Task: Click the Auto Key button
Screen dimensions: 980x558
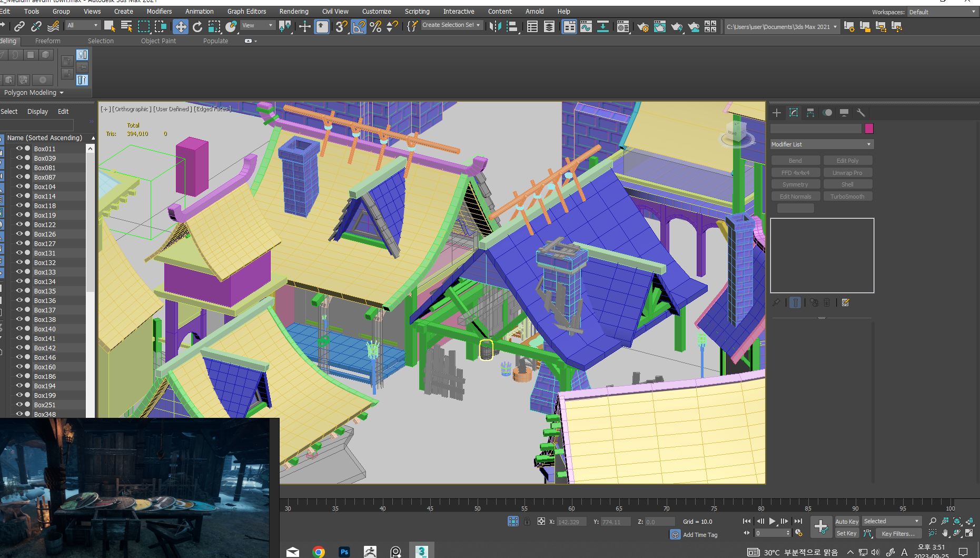Action: (846, 522)
